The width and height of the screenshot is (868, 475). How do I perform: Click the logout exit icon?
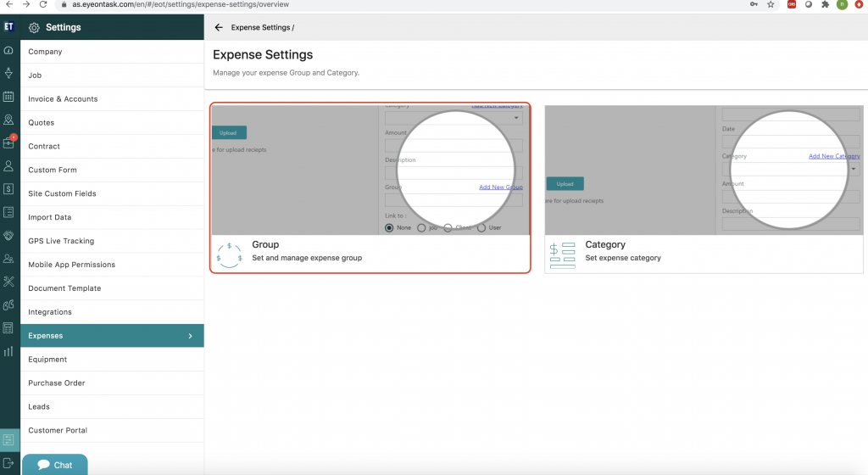(x=8, y=463)
